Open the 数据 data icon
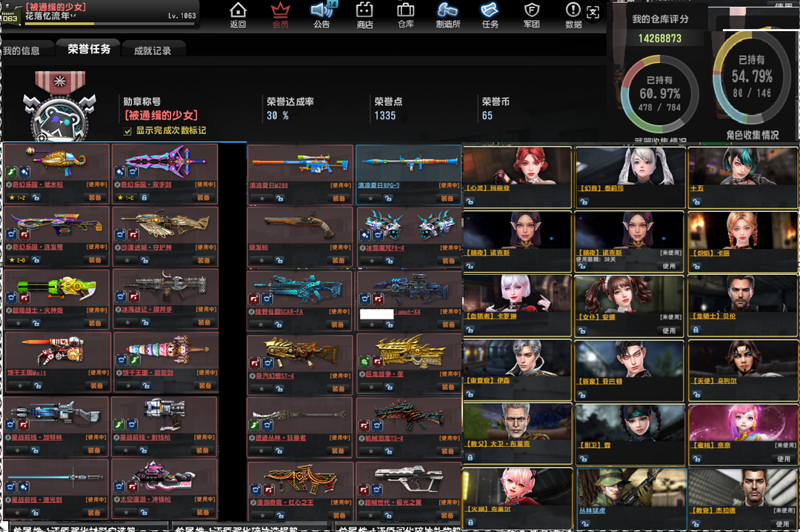The height and width of the screenshot is (532, 800). tap(573, 15)
